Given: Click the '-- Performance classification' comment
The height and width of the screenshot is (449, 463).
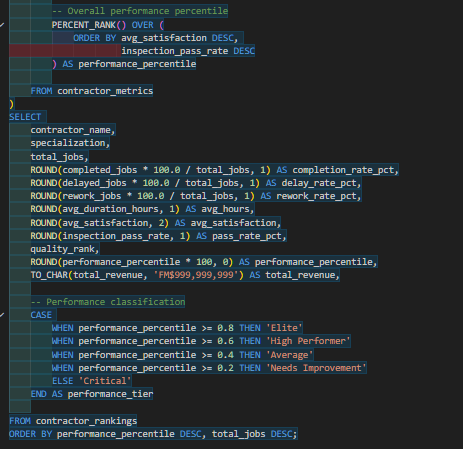Looking at the screenshot, I should point(108,302).
